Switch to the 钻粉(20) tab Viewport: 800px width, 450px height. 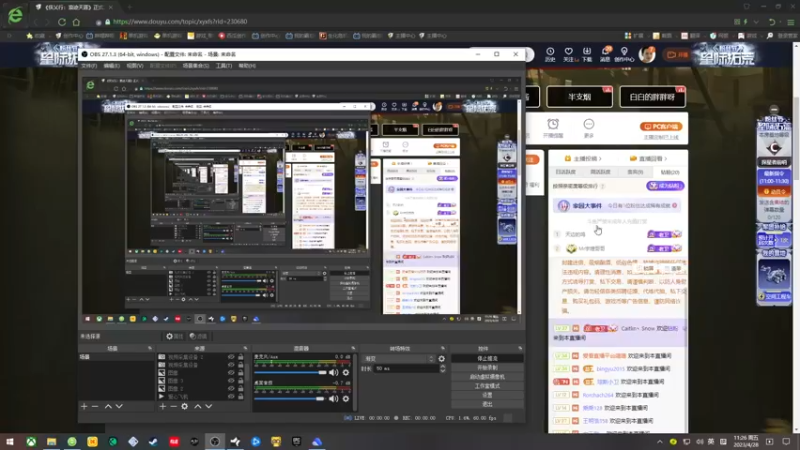[x=669, y=172]
